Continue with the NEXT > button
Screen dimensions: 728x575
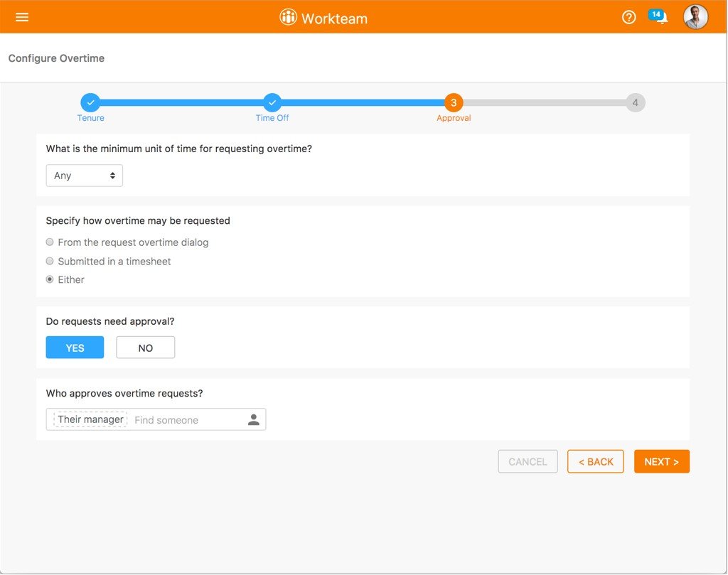[662, 462]
